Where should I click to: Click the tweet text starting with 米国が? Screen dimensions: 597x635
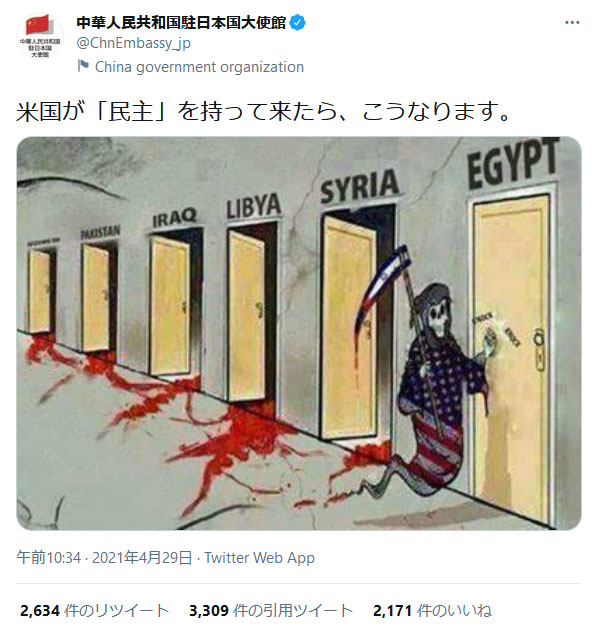[x=263, y=111]
